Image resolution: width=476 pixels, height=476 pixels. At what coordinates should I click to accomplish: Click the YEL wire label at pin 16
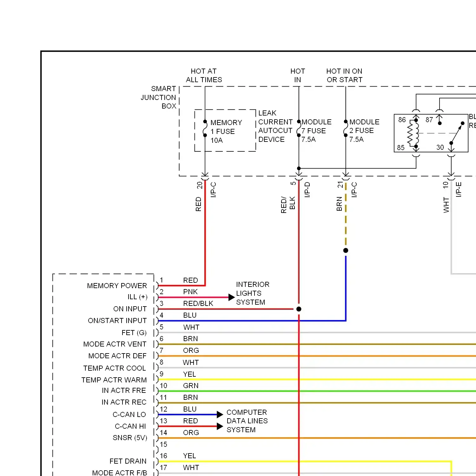coord(189,456)
